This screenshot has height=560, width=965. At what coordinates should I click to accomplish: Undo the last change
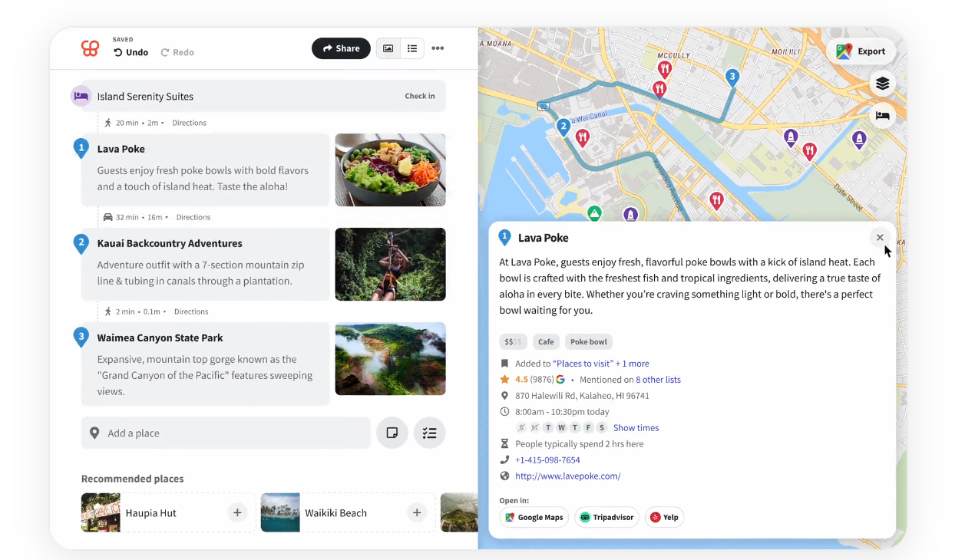click(x=131, y=52)
